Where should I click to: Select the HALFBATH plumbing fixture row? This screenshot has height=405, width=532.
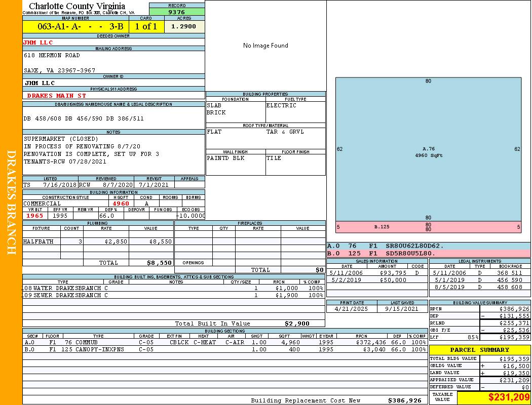97,242
